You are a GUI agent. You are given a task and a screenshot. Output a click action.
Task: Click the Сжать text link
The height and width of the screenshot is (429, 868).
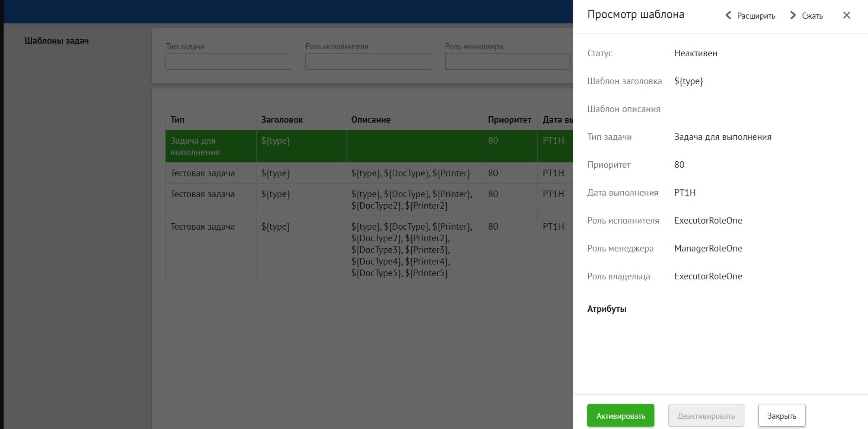tap(812, 16)
